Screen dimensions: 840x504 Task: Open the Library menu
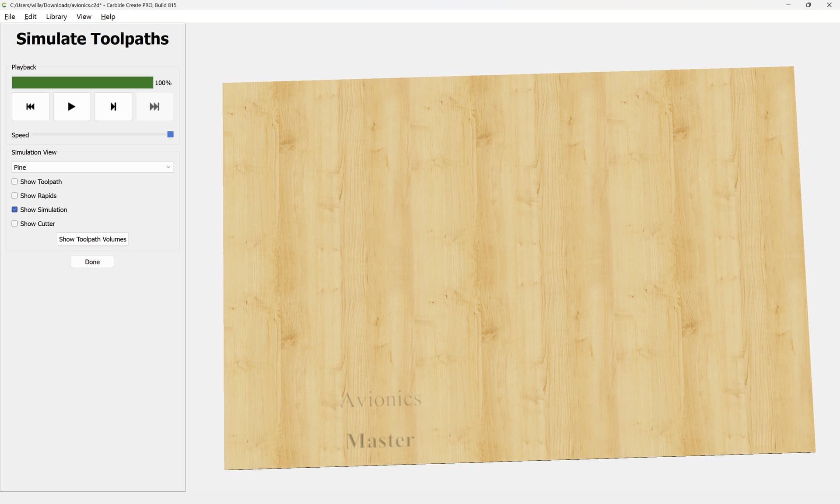pyautogui.click(x=56, y=17)
